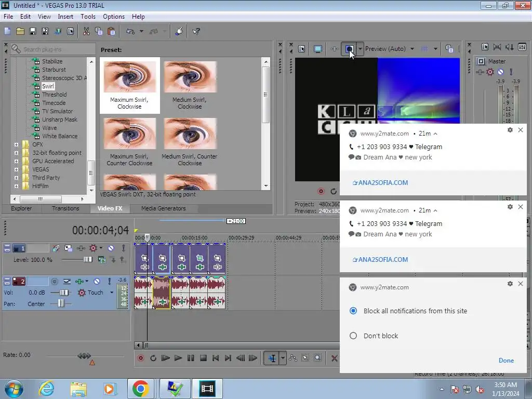
Task: Invert audio track 2 phase
Action: pos(67,281)
